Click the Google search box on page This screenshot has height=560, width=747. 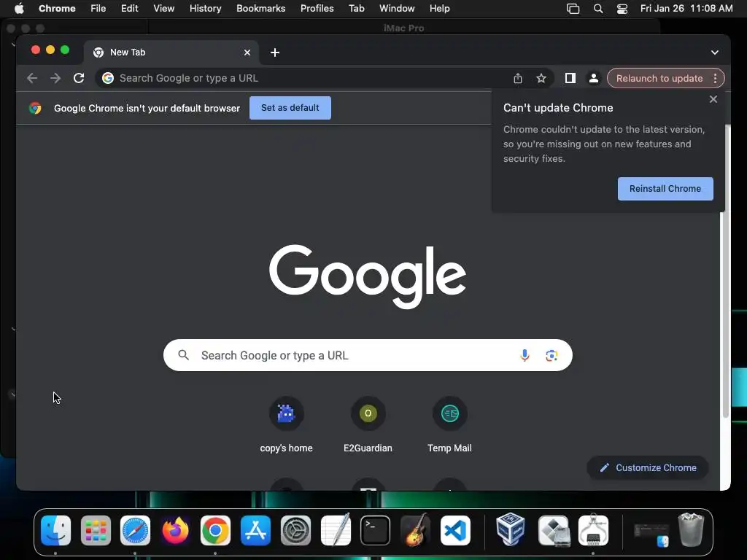coord(368,355)
